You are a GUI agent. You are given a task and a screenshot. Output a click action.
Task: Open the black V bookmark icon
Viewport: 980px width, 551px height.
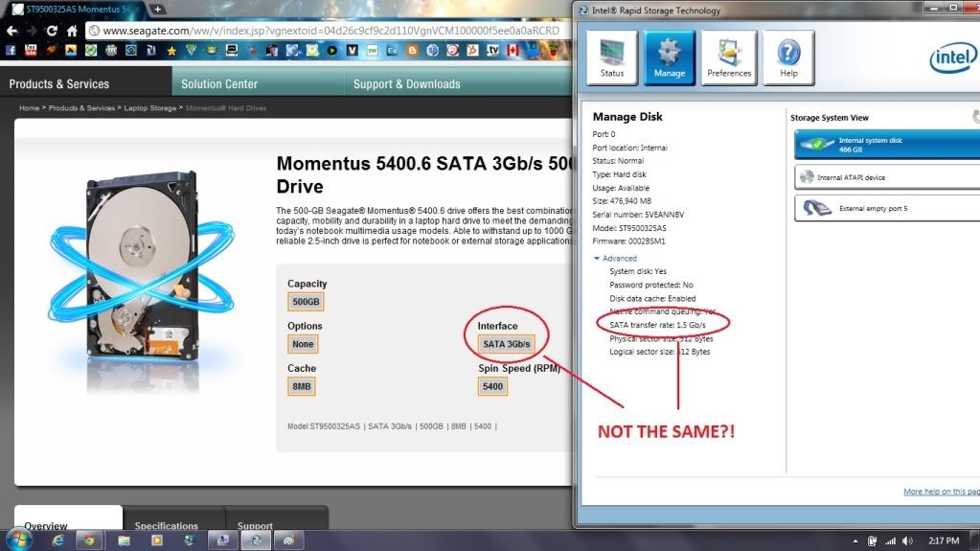click(353, 51)
